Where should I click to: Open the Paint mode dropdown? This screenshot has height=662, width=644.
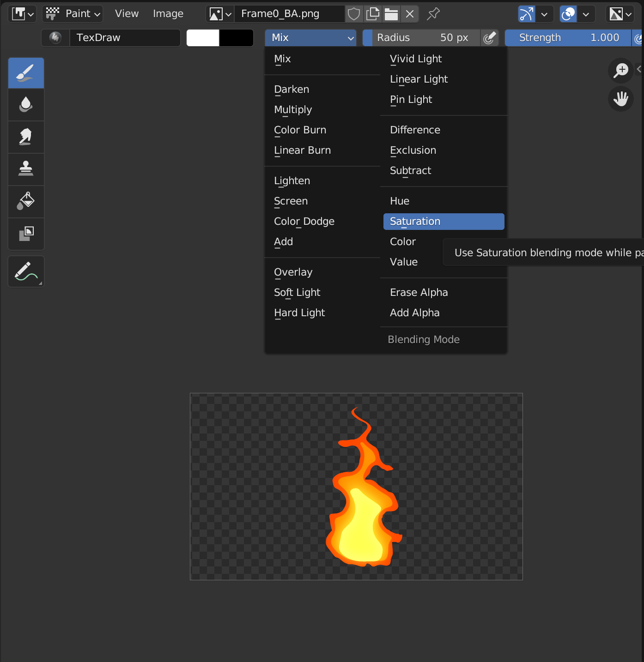(x=73, y=14)
